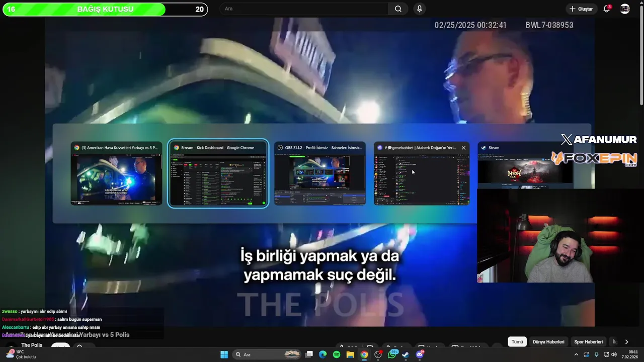This screenshot has height=362, width=644.
Task: Open WhatsApp from the taskbar
Action: pos(392,354)
